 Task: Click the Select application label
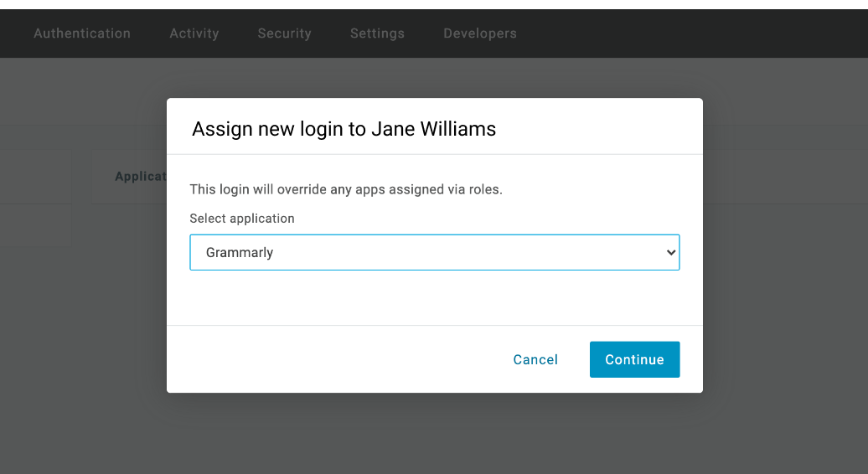pyautogui.click(x=242, y=219)
